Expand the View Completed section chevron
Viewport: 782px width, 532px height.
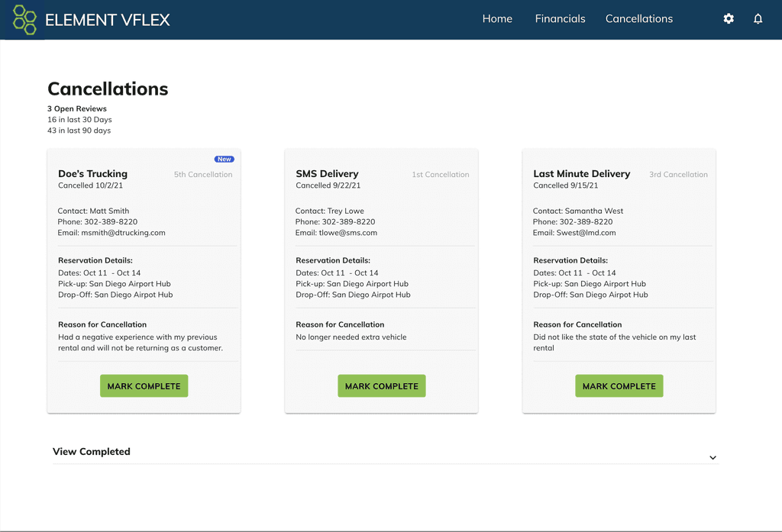tap(713, 458)
